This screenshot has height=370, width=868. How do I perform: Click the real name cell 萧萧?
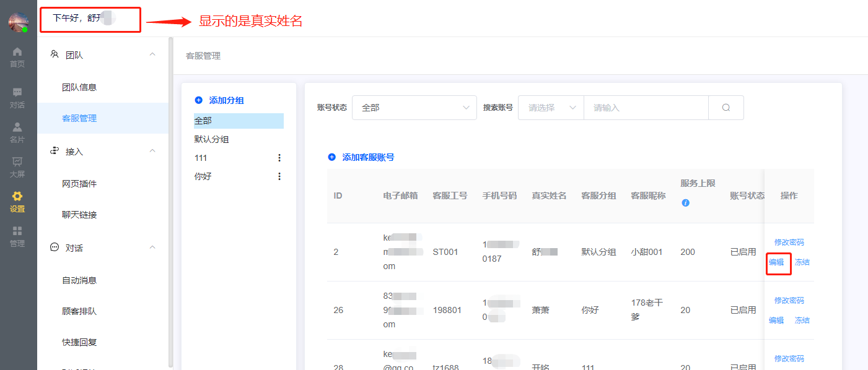(541, 310)
